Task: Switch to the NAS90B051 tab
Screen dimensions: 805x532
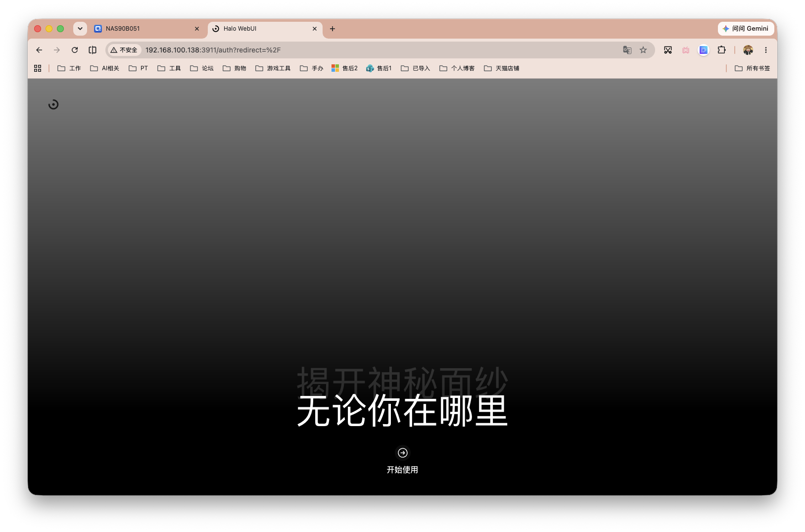Action: coord(147,29)
